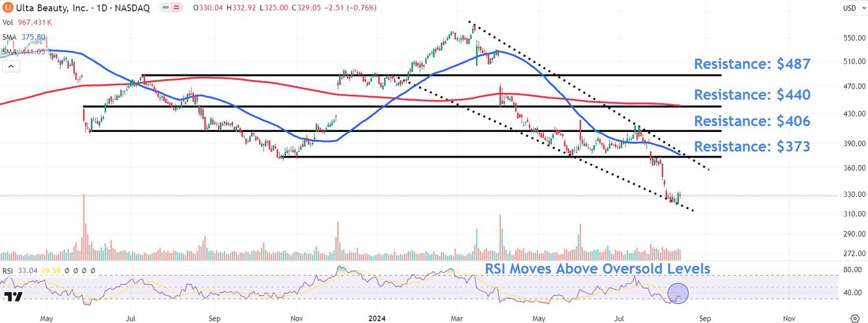Image resolution: width=868 pixels, height=323 pixels.
Task: Click the TradingView logo
Action: tap(12, 296)
